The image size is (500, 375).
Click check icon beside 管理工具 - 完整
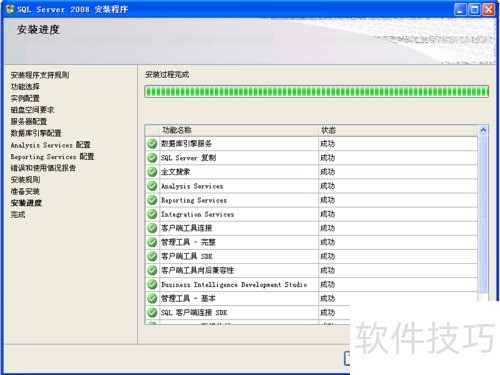(x=152, y=242)
